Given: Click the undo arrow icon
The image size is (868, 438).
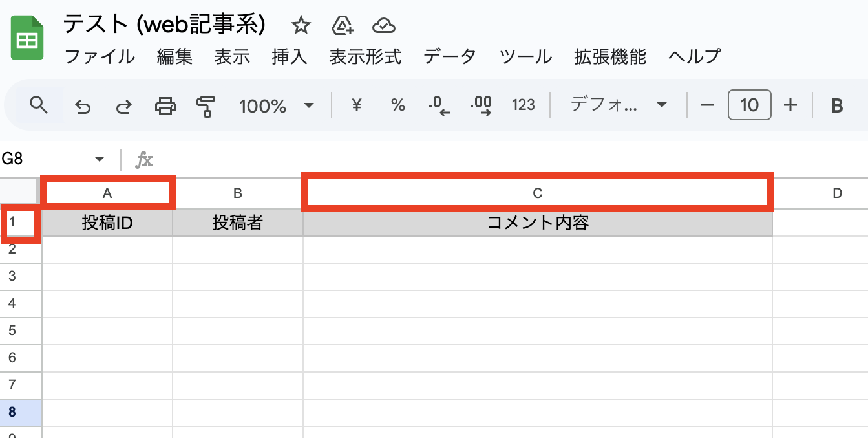Looking at the screenshot, I should point(83,105).
